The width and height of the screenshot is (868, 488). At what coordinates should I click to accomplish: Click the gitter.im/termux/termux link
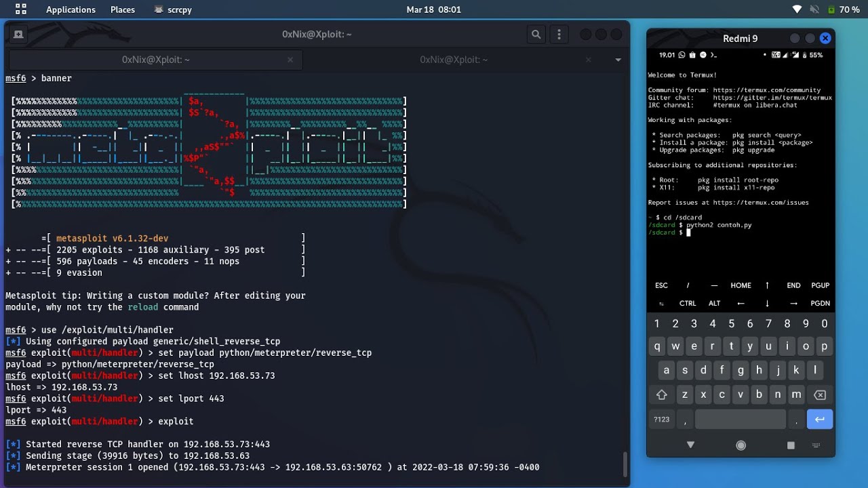772,98
